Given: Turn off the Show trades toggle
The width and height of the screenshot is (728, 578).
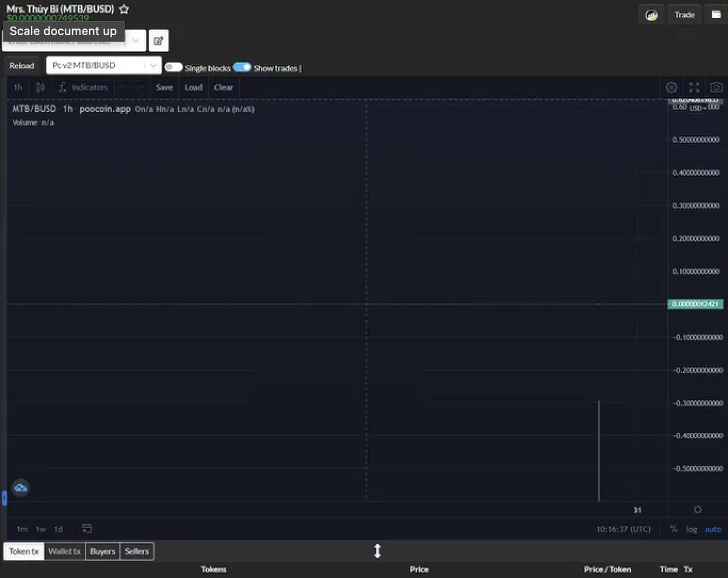Looking at the screenshot, I should [242, 67].
